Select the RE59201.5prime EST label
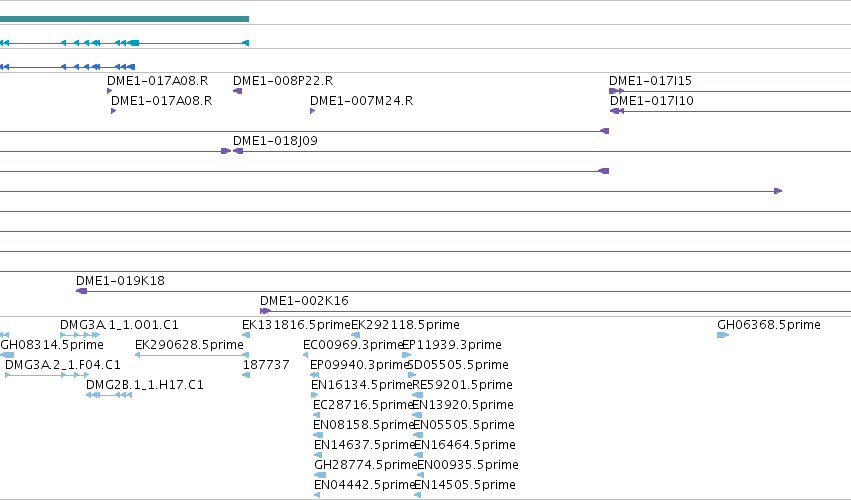851x500 pixels. 462,385
